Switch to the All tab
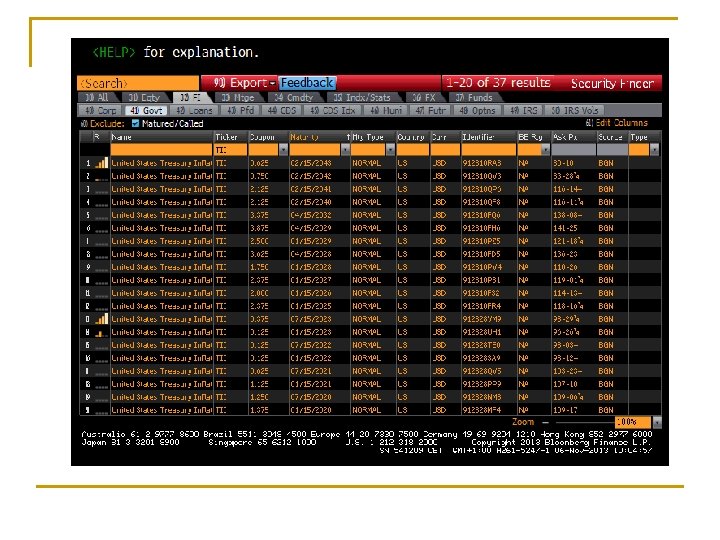Screen dimensions: 720x540 click(x=97, y=97)
